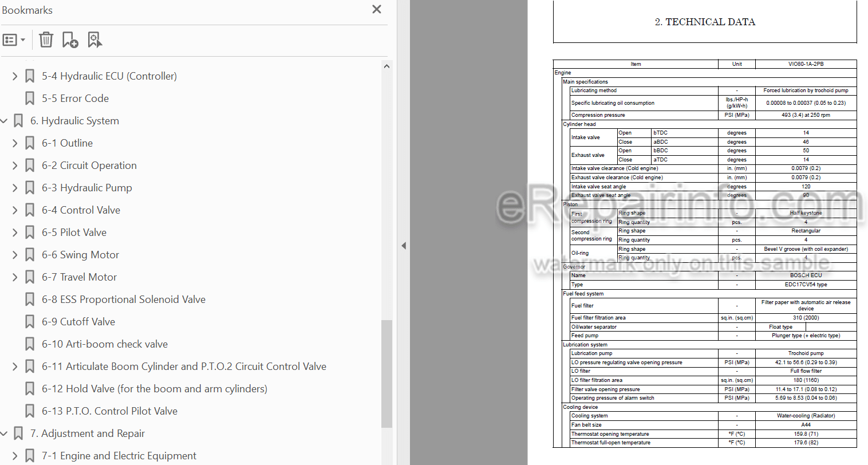Open the bookmarks options menu
This screenshot has width=868, height=465.
[14, 40]
